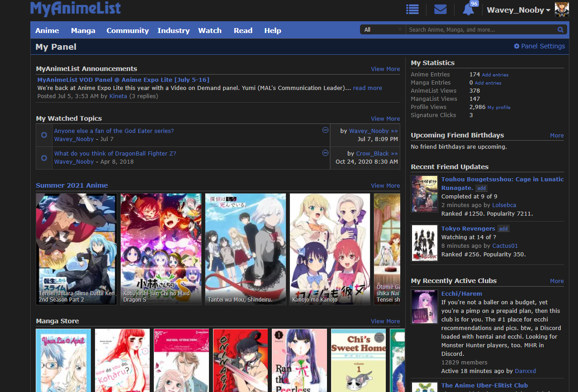This screenshot has width=578, height=392.
Task: Open Touhou Bougetsushou friend update title
Action: (502, 183)
